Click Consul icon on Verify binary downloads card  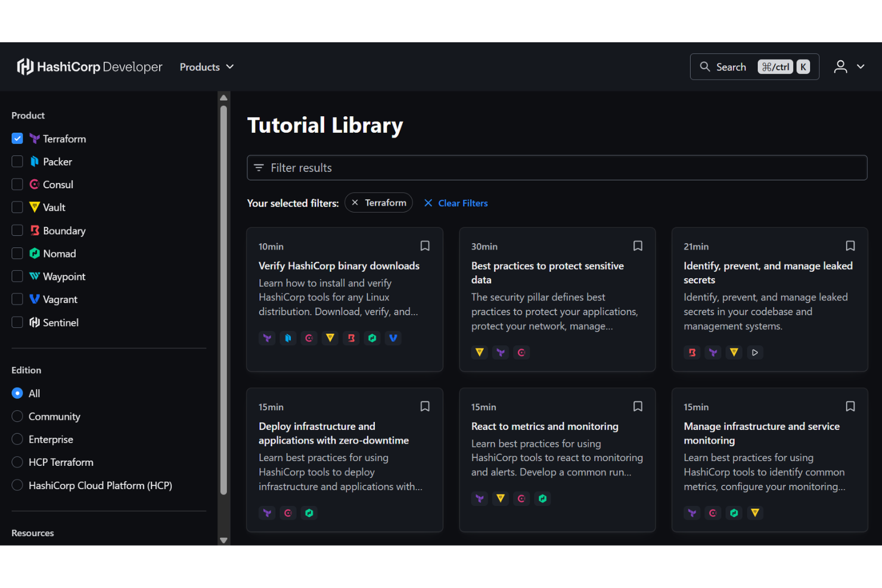(309, 338)
